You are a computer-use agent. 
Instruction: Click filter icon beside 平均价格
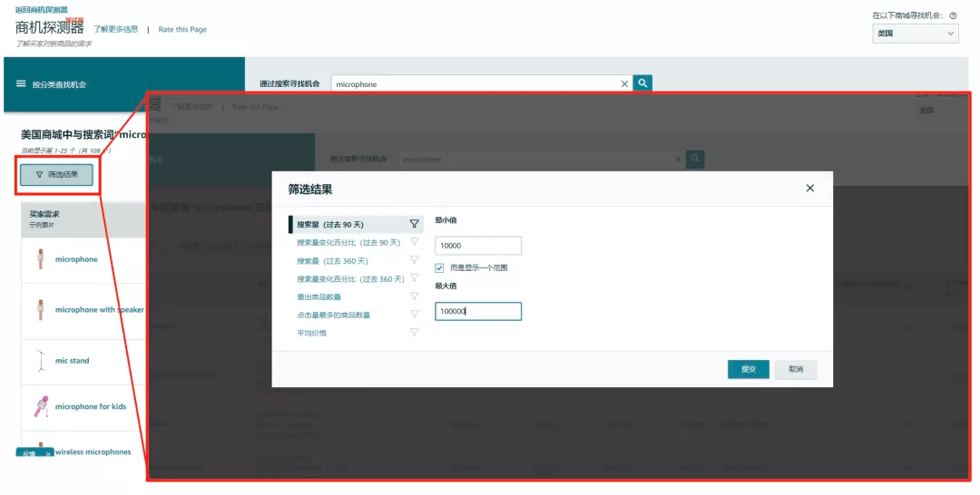[x=414, y=333]
